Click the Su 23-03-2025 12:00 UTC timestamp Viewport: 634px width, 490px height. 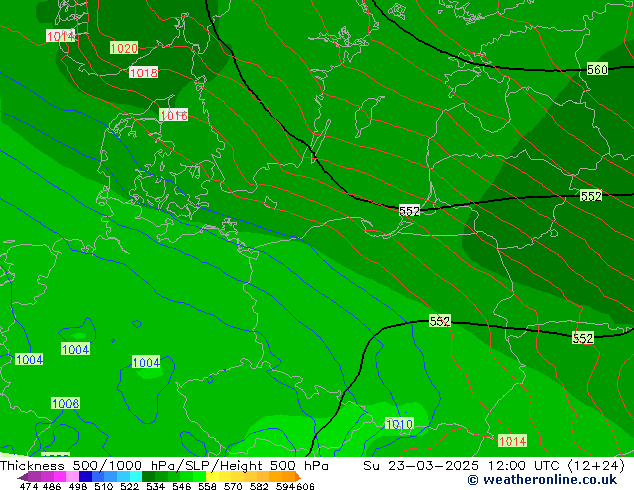click(x=494, y=466)
